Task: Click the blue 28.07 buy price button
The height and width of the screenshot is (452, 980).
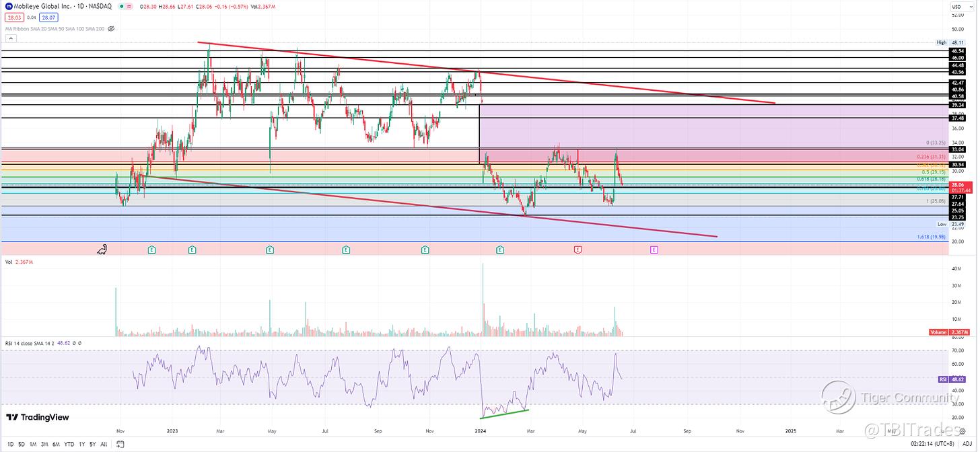Action: pos(48,19)
